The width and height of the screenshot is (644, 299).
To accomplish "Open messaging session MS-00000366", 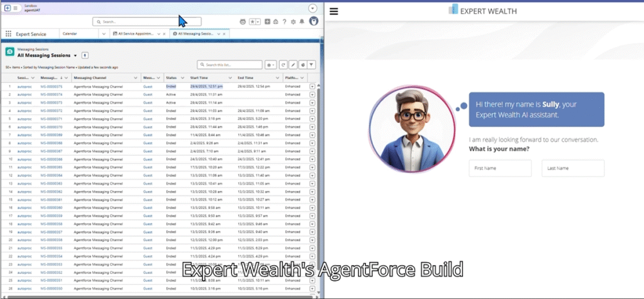I will click(52, 159).
